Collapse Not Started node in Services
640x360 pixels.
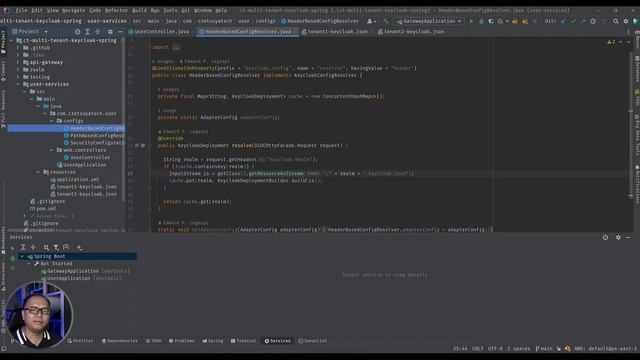[x=29, y=264]
